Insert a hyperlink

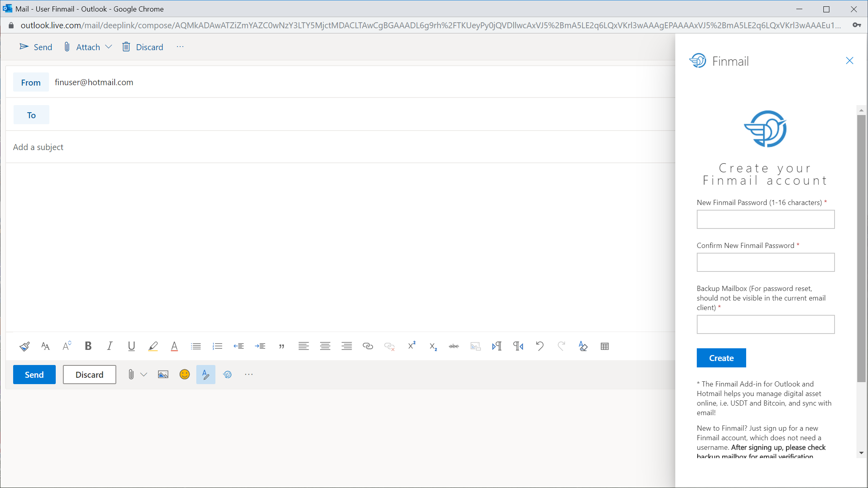[368, 346]
